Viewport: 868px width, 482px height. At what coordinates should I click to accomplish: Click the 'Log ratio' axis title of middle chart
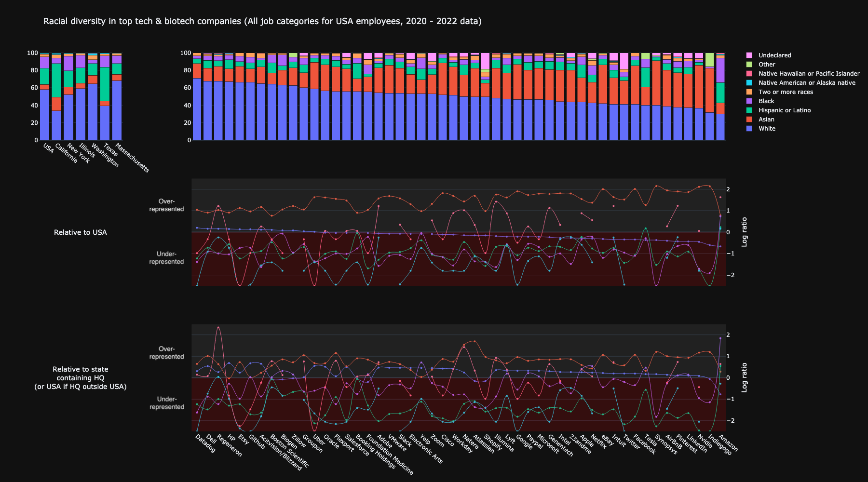[744, 232]
